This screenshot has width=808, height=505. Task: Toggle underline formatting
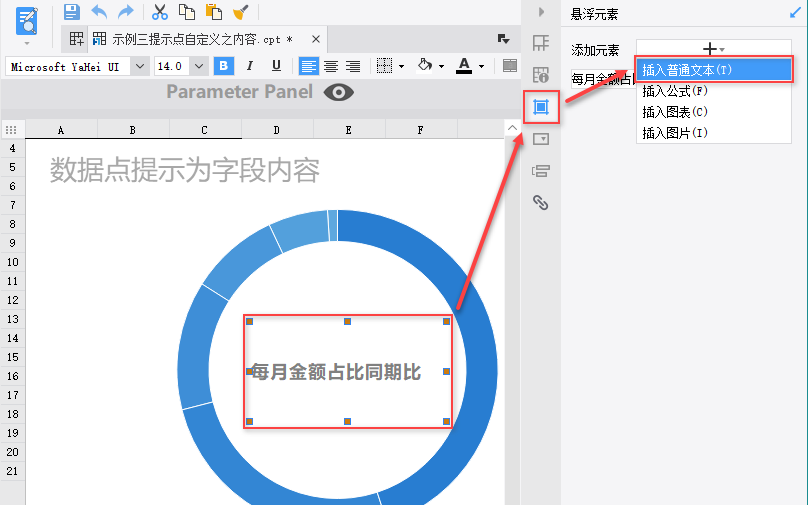tap(276, 66)
